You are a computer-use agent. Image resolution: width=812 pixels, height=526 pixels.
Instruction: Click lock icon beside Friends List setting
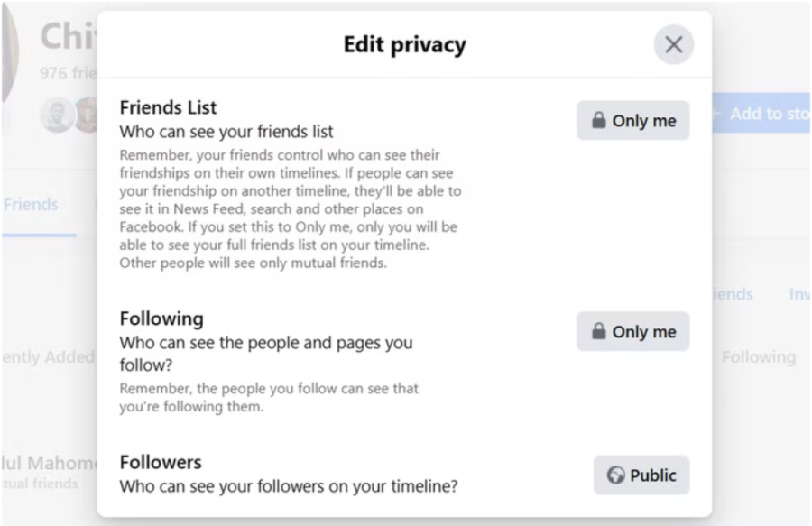tap(598, 121)
